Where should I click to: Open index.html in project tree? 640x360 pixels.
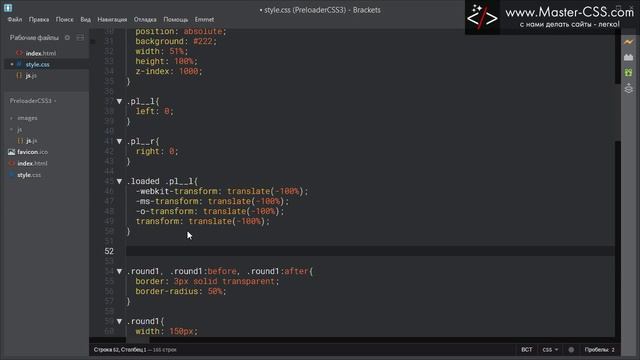pos(32,163)
